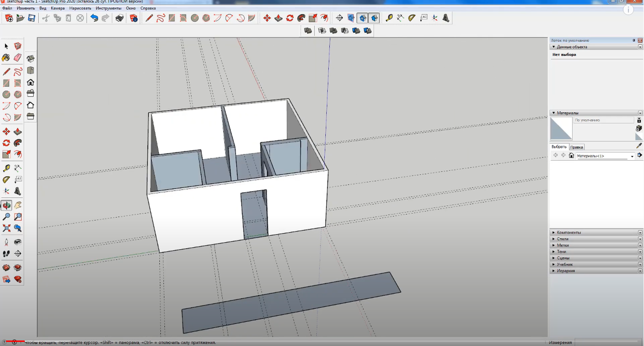Image resolution: width=644 pixels, height=346 pixels.
Task: Click the Print icon
Action: [120, 18]
